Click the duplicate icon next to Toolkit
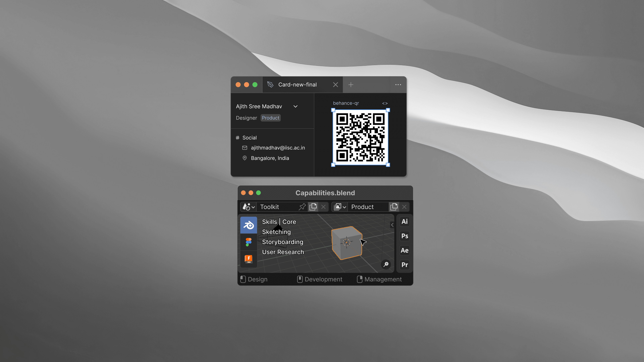Screen dimensions: 644x362 313,207
